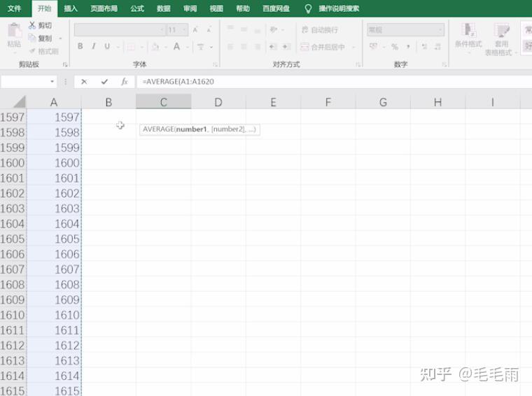Expand the Merge and Center dropdown arrow
The width and height of the screenshot is (532, 396).
(x=353, y=47)
